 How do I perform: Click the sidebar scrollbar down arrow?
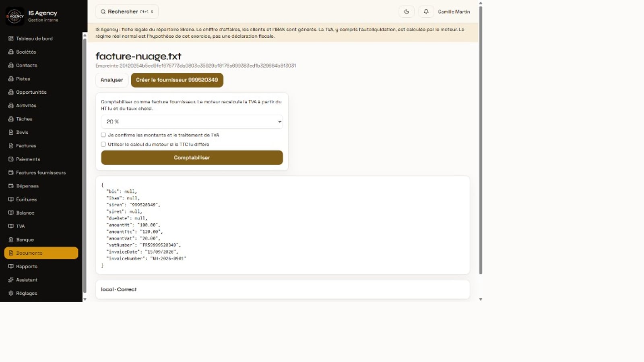tap(85, 299)
